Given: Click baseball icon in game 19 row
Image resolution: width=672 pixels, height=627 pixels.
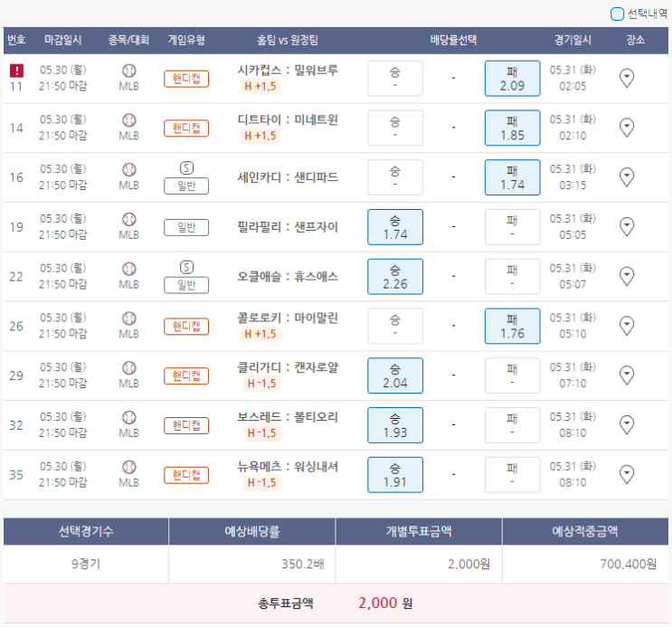Looking at the screenshot, I should tap(129, 219).
